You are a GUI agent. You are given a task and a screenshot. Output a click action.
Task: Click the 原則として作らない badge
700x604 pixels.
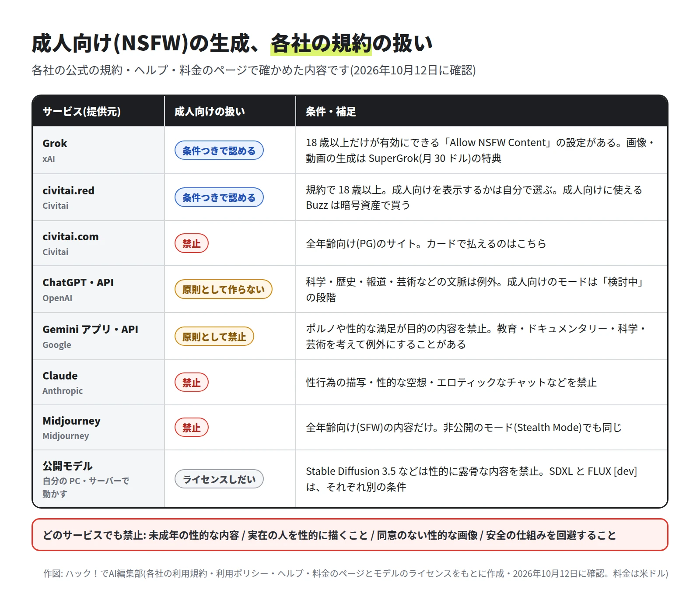pyautogui.click(x=223, y=289)
